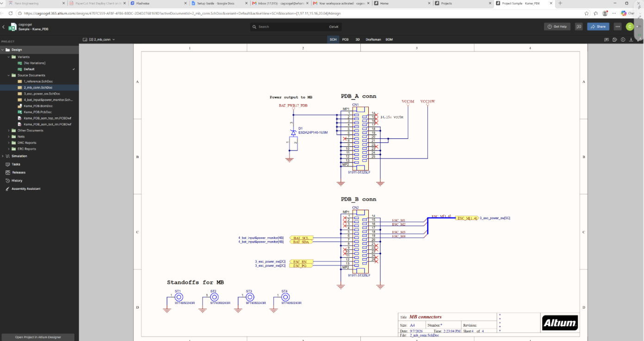
Task: Expand the Nets folder
Action: pyautogui.click(x=8, y=136)
